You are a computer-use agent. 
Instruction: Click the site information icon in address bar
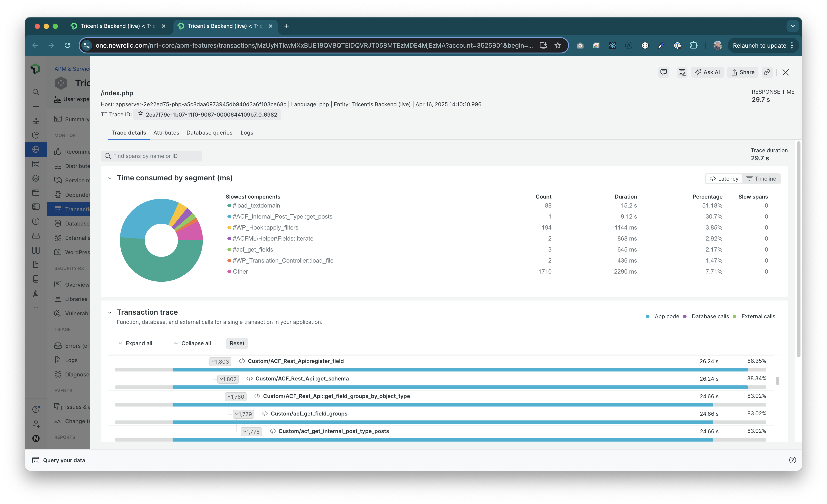87,45
